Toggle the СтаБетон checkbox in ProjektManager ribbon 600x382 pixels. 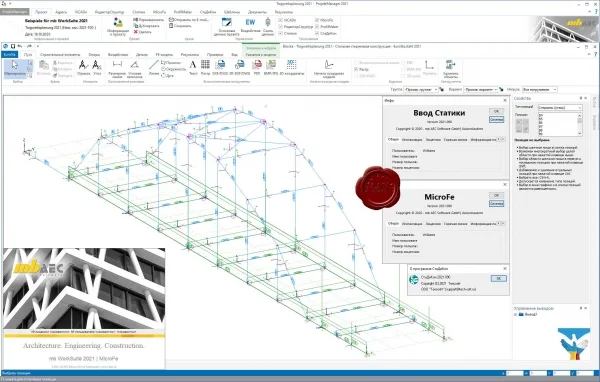(317, 33)
